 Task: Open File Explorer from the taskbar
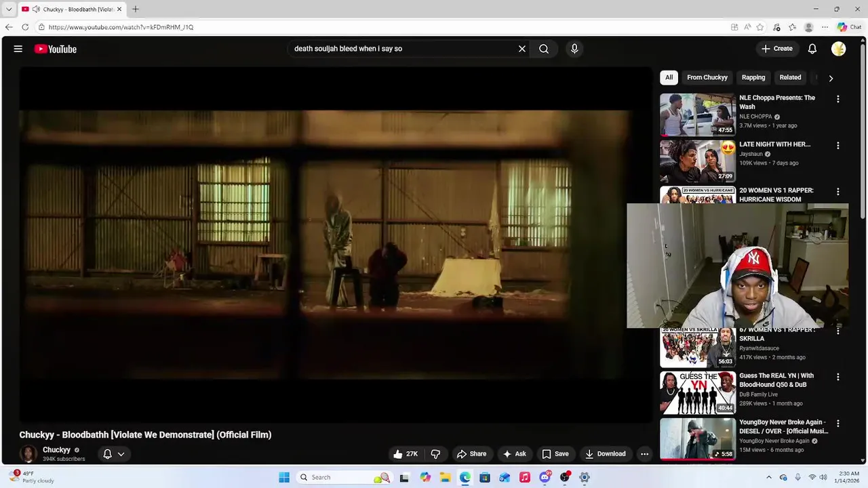[x=445, y=477]
